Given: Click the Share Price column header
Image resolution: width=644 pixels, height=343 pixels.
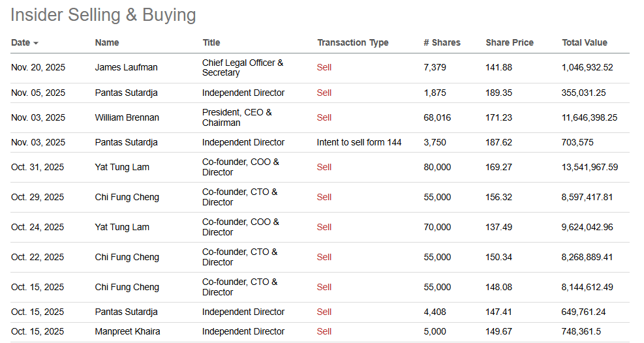Looking at the screenshot, I should pyautogui.click(x=509, y=42).
